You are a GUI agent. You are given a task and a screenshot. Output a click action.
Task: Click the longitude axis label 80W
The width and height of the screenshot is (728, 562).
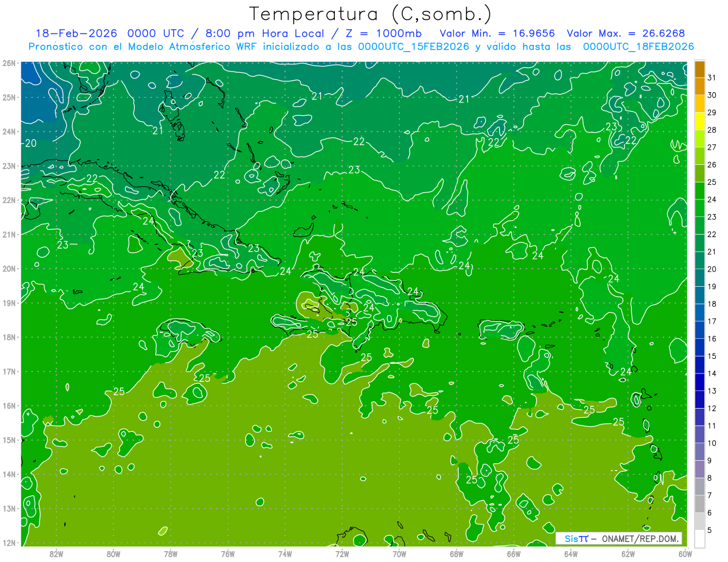pyautogui.click(x=113, y=554)
